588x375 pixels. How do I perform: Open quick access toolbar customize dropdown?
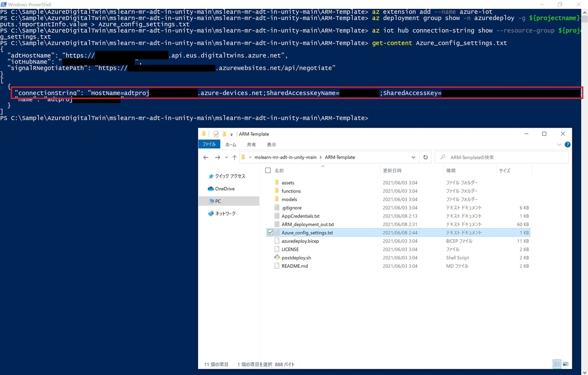click(x=232, y=134)
